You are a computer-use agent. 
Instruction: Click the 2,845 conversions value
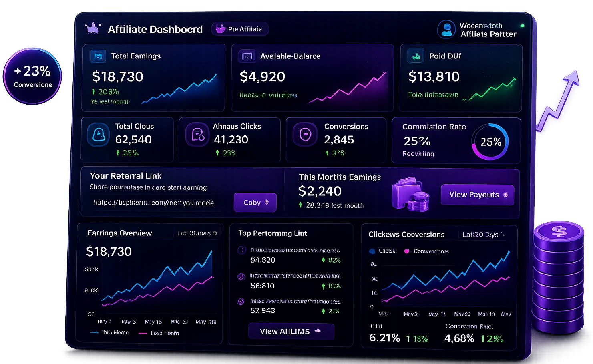click(x=339, y=139)
